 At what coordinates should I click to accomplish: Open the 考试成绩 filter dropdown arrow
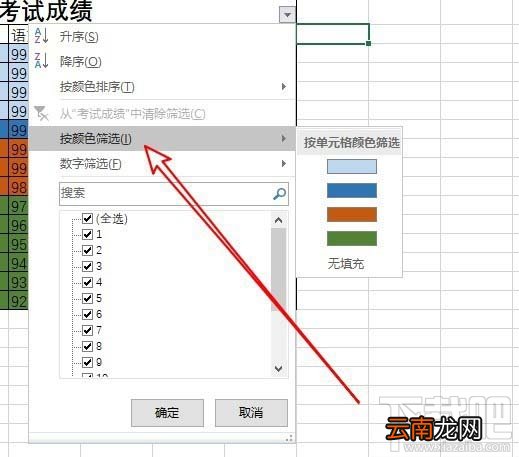[287, 15]
